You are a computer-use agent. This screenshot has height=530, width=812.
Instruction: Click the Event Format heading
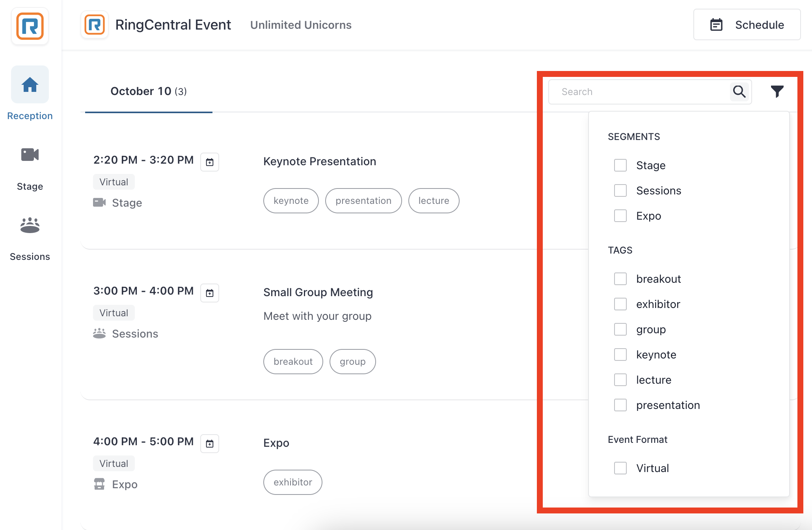pyautogui.click(x=637, y=440)
